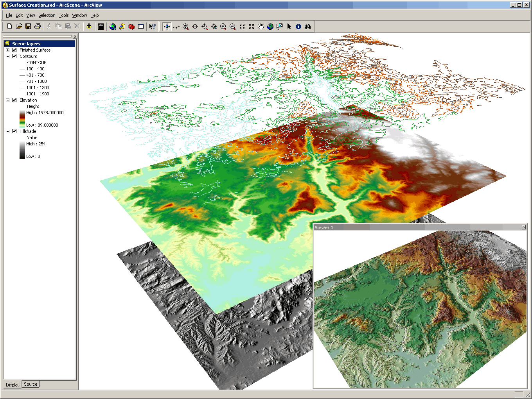Collapse the Contours layer legend
Image resolution: width=532 pixels, height=399 pixels.
[7, 56]
